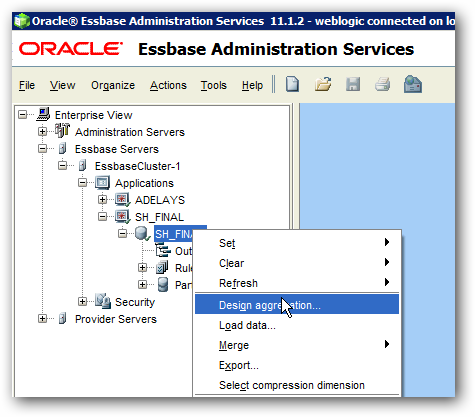The height and width of the screenshot is (417, 475).
Task: Click the Applications node icon
Action: (102, 183)
